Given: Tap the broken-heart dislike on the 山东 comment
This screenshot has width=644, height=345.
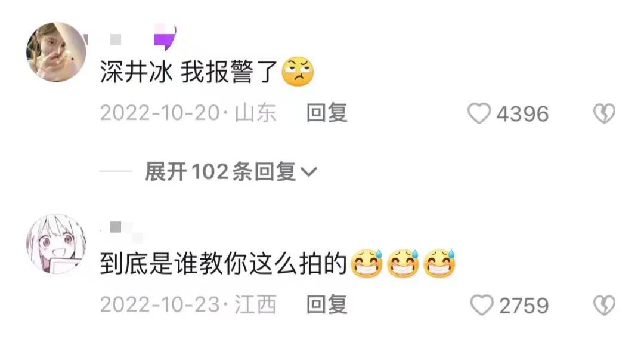Looking at the screenshot, I should pyautogui.click(x=604, y=113).
